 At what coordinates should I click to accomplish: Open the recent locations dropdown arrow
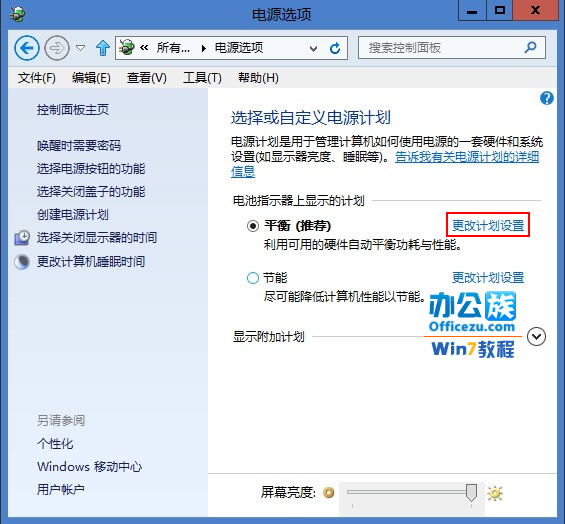[x=81, y=48]
